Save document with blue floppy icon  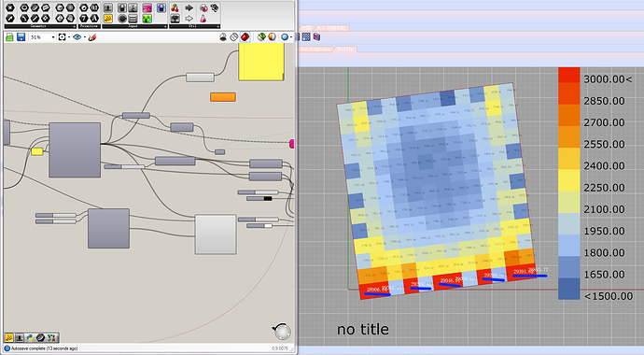click(x=21, y=37)
